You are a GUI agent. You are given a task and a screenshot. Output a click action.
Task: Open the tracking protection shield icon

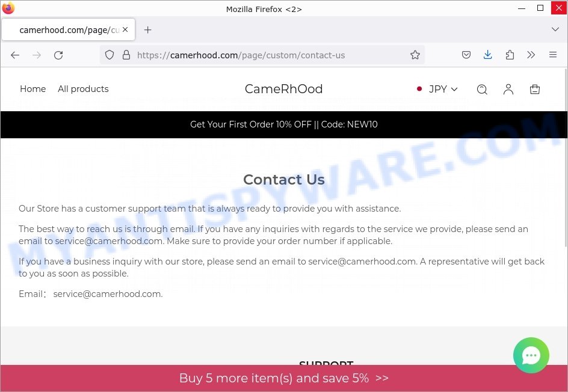(110, 55)
